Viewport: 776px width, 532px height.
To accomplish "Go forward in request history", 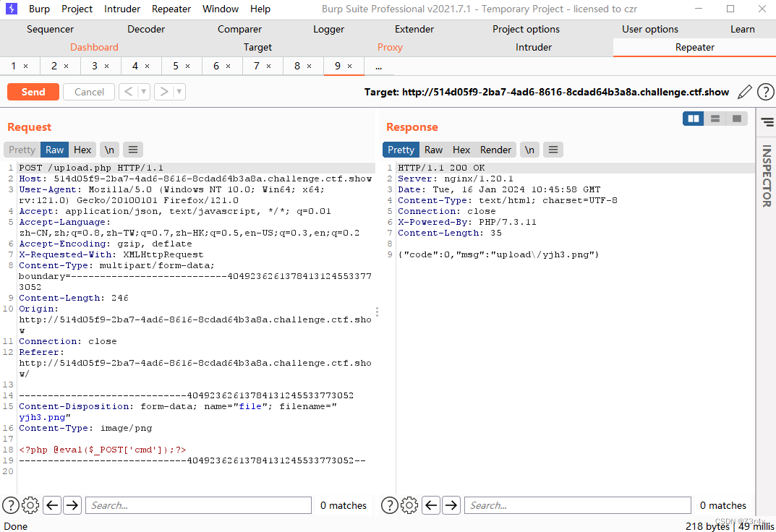I will [x=164, y=92].
